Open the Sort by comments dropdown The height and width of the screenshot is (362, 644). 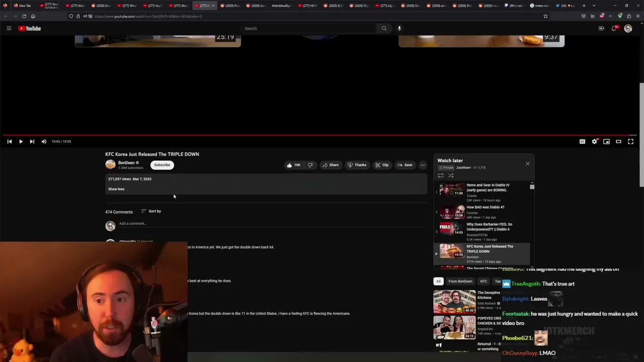151,211
